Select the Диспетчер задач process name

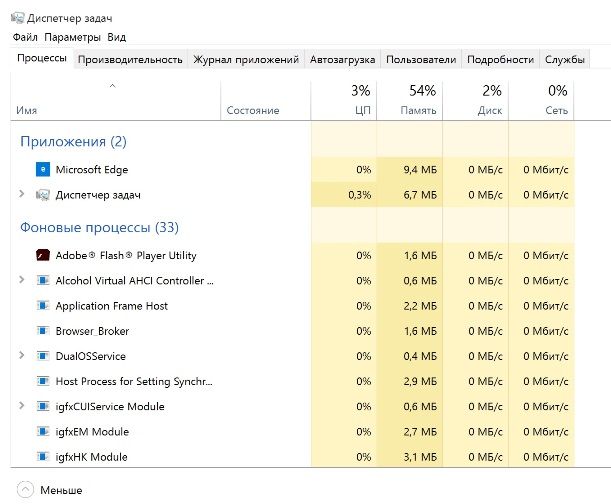[98, 195]
